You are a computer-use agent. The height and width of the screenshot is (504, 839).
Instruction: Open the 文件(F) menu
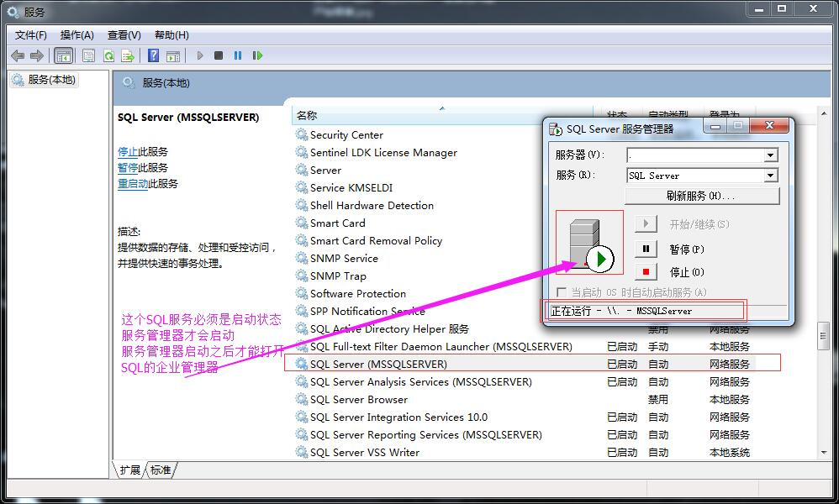coord(30,35)
